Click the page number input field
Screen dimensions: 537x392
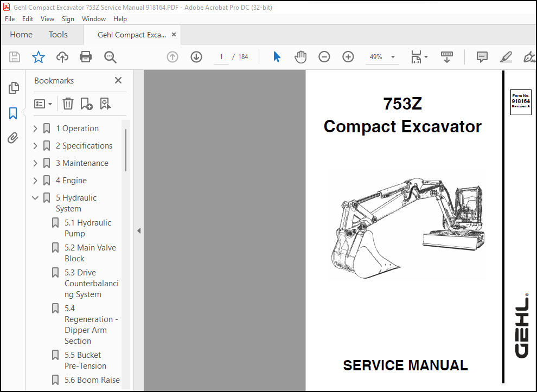221,57
